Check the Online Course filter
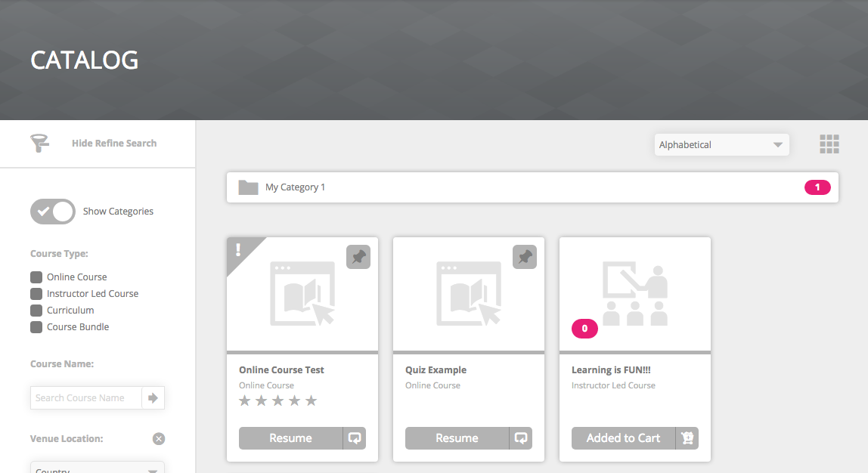This screenshot has width=868, height=473. (x=36, y=277)
